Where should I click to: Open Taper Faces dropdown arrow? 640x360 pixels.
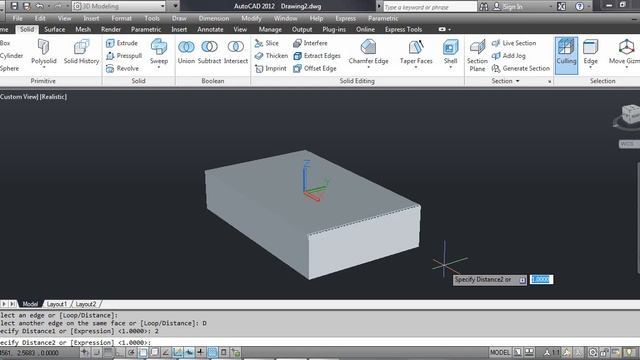coord(416,68)
